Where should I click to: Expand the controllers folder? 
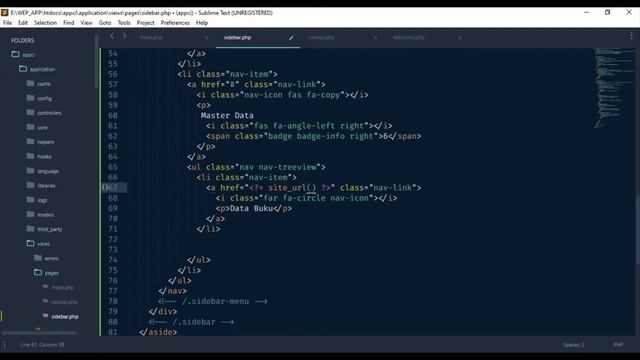(x=31, y=112)
